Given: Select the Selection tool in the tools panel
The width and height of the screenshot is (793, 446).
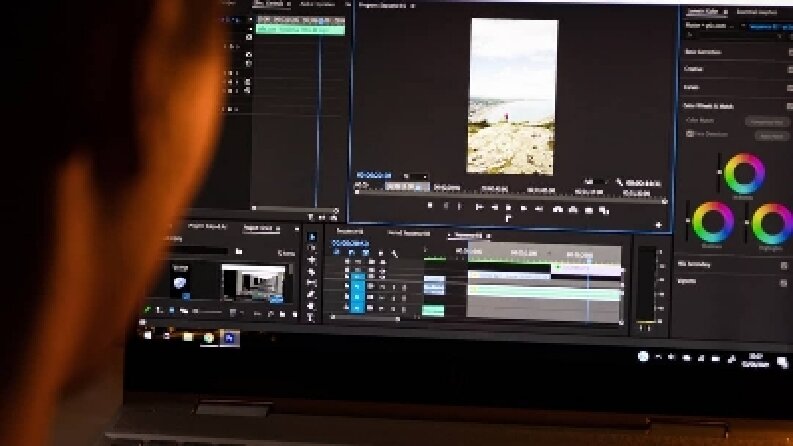Looking at the screenshot, I should pos(312,237).
